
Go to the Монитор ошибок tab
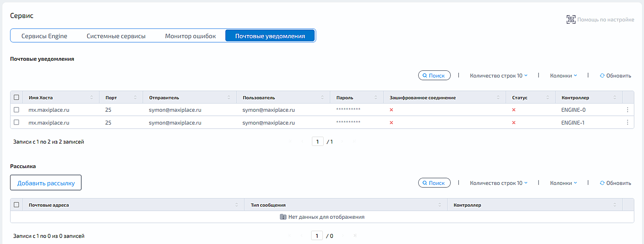pyautogui.click(x=190, y=36)
